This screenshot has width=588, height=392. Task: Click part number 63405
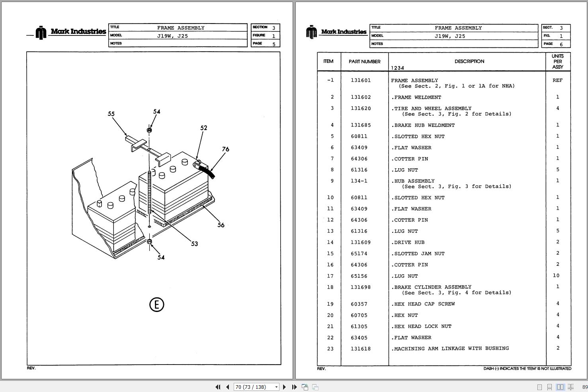click(x=359, y=337)
